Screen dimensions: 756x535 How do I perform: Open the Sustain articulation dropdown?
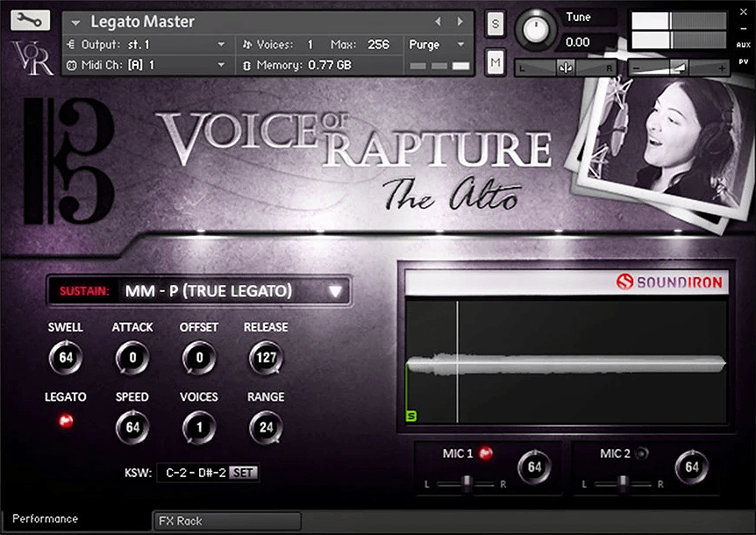(199, 290)
